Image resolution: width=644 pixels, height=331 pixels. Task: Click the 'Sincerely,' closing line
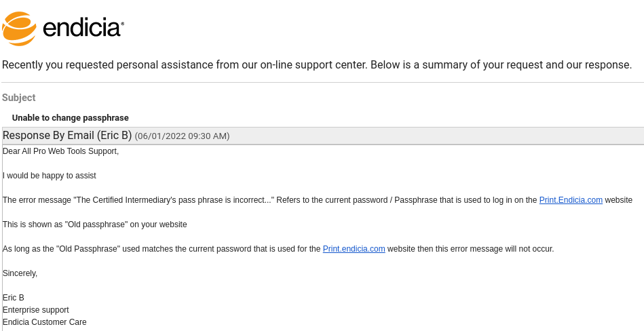coord(20,273)
